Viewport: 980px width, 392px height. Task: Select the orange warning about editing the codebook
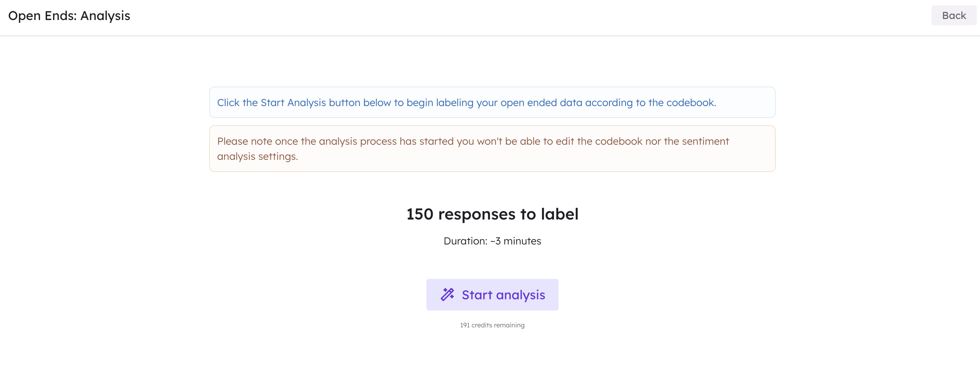[x=492, y=149]
